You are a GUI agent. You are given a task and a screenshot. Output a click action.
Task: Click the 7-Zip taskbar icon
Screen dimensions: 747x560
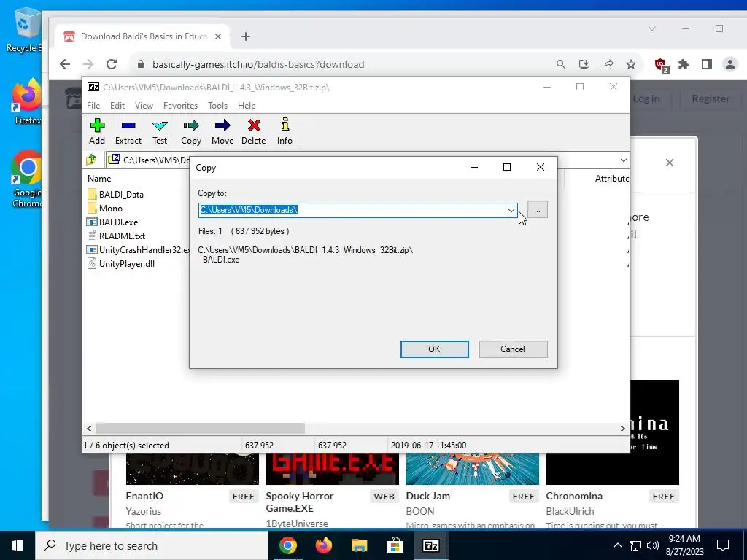pyautogui.click(x=430, y=545)
